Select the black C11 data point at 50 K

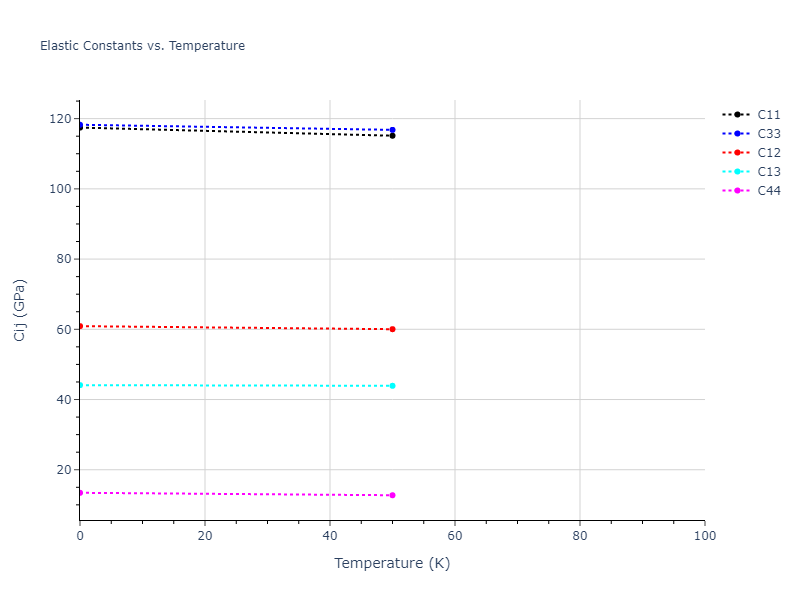pos(392,135)
